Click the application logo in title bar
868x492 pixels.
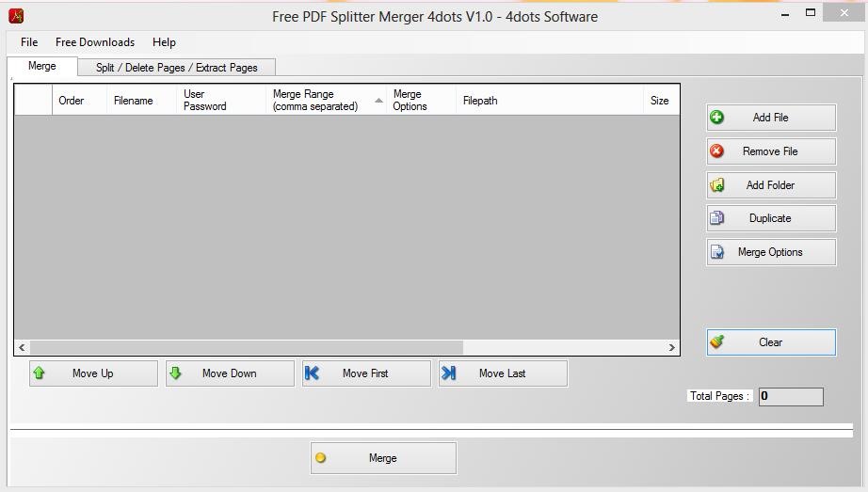(x=16, y=16)
